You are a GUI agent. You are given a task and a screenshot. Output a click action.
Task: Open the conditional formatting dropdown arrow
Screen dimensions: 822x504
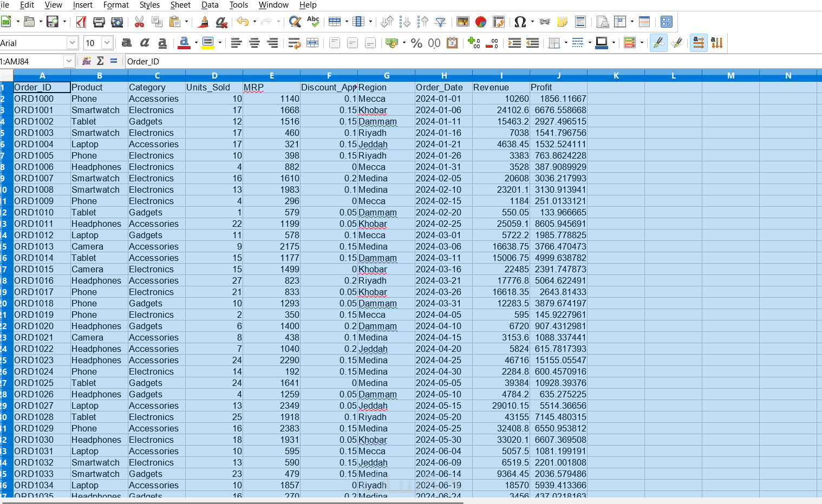(x=642, y=43)
